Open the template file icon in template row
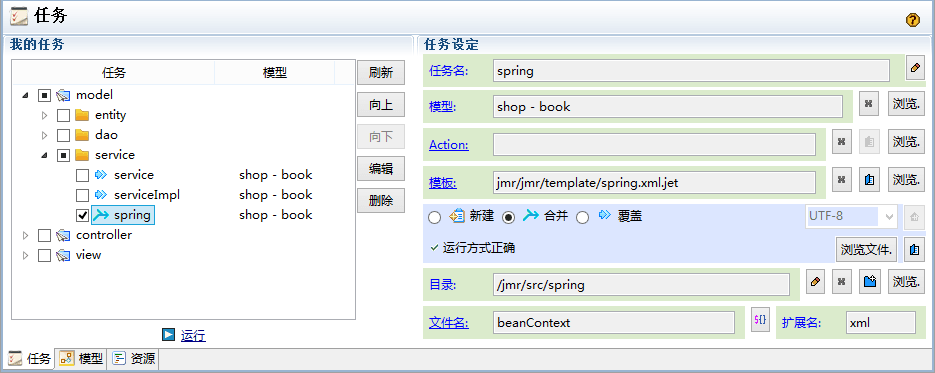The height and width of the screenshot is (373, 935). click(869, 180)
